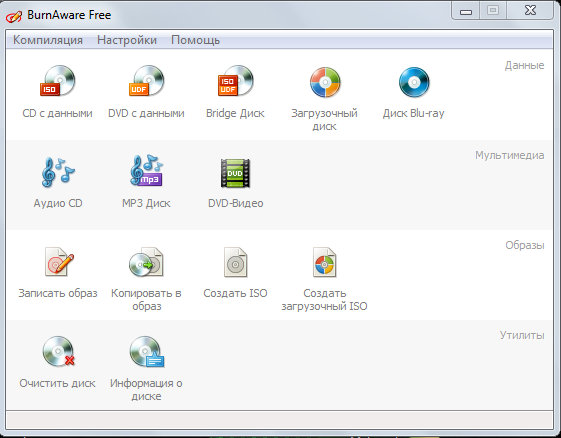Click the 'Создать ISO' label
Viewport: 561px width, 438px height.
(235, 293)
